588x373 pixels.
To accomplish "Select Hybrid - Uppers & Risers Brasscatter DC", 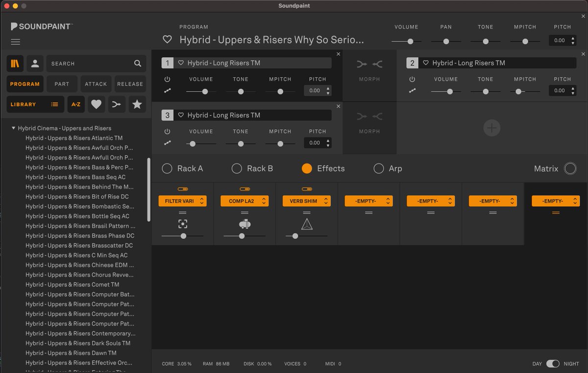I will tap(79, 245).
